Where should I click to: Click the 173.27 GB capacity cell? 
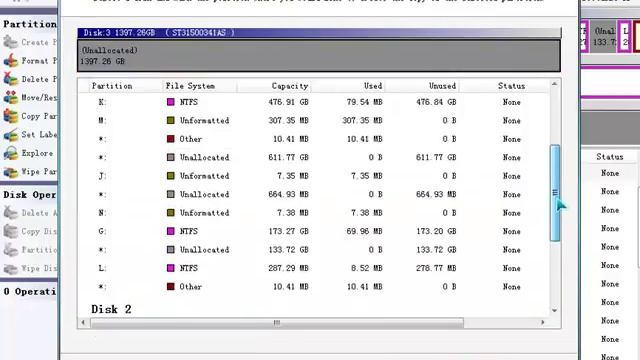[x=288, y=231]
